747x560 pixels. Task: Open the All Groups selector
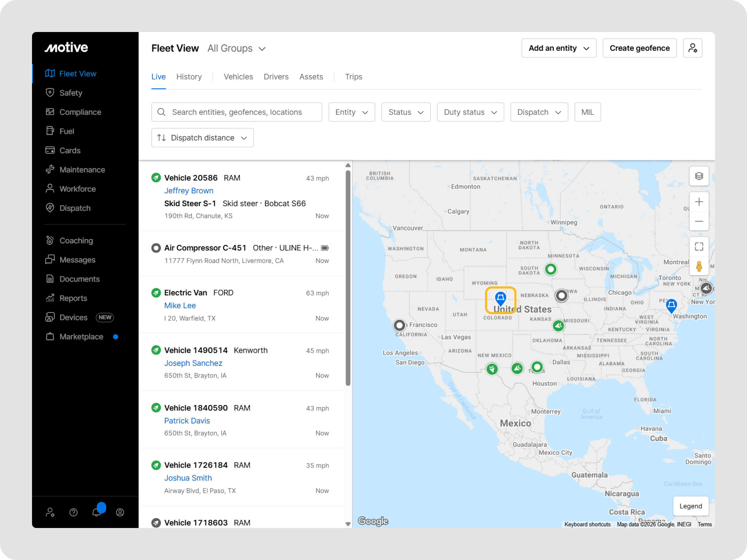click(236, 48)
